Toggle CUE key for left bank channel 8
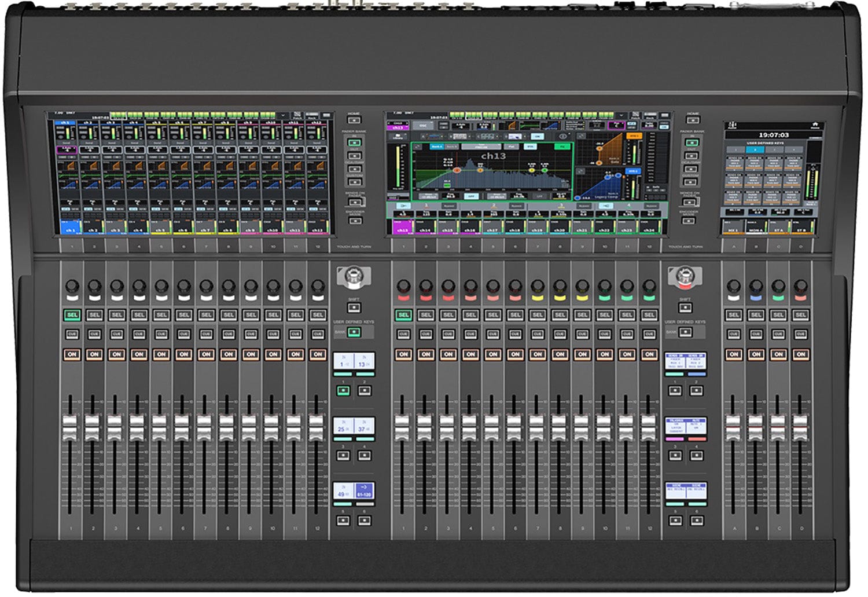Viewport: 868px width, 597px height. [229, 334]
